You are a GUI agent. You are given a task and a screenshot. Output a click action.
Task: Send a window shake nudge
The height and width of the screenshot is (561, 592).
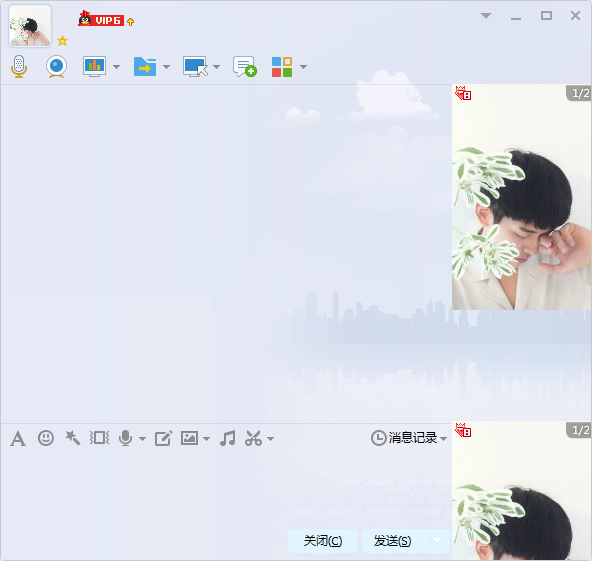[x=100, y=438]
